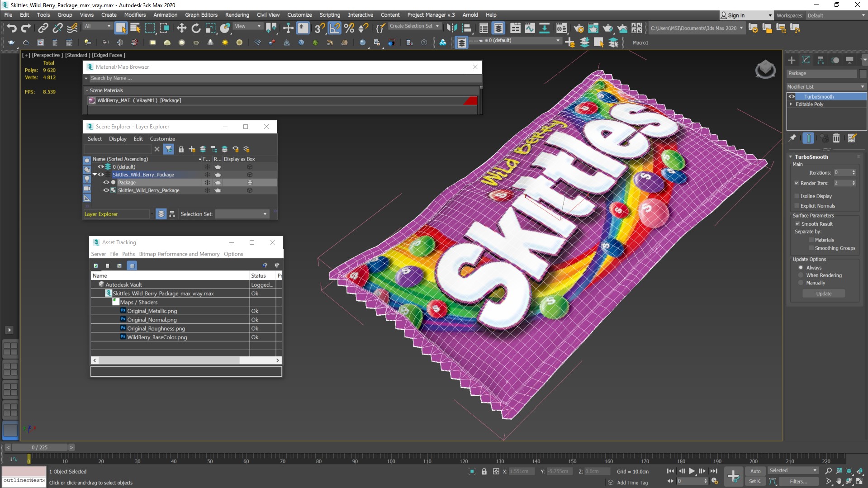Open the Create tab plus icon
The width and height of the screenshot is (868, 488).
792,60
